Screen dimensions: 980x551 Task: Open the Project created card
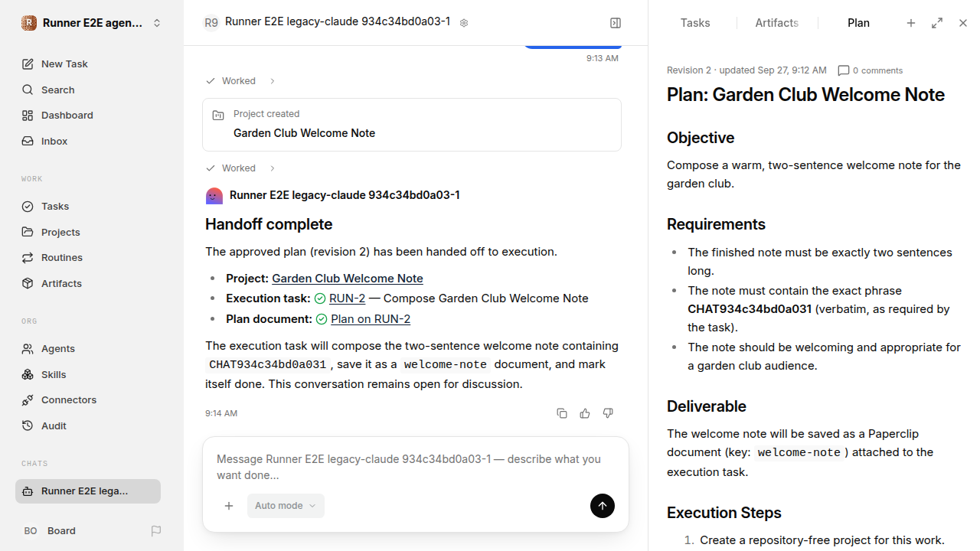(x=412, y=125)
